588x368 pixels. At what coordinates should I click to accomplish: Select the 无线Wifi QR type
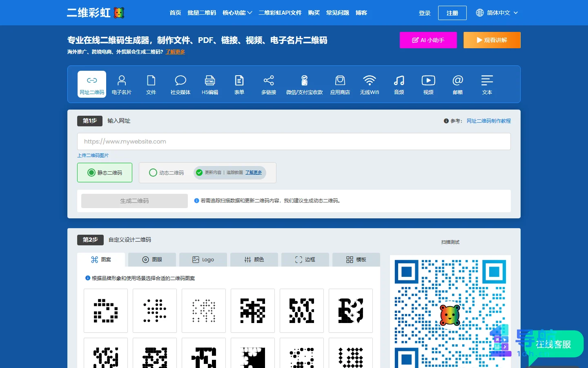[x=370, y=84]
